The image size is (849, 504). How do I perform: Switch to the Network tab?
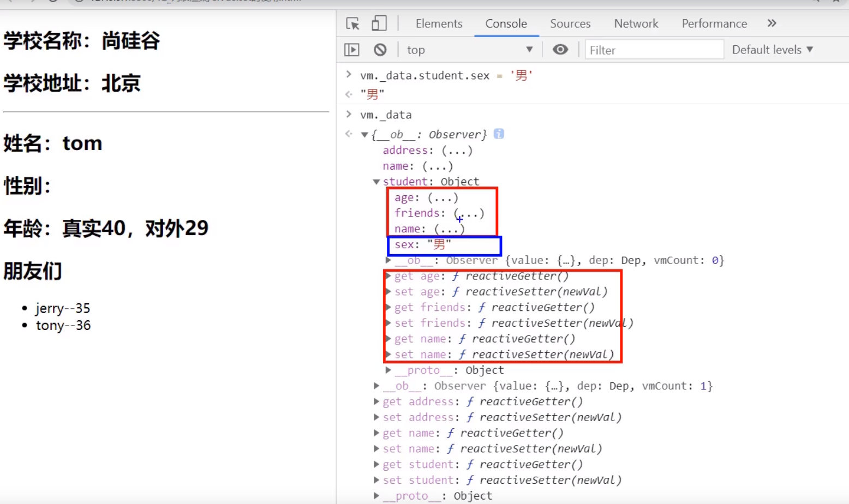click(x=636, y=23)
